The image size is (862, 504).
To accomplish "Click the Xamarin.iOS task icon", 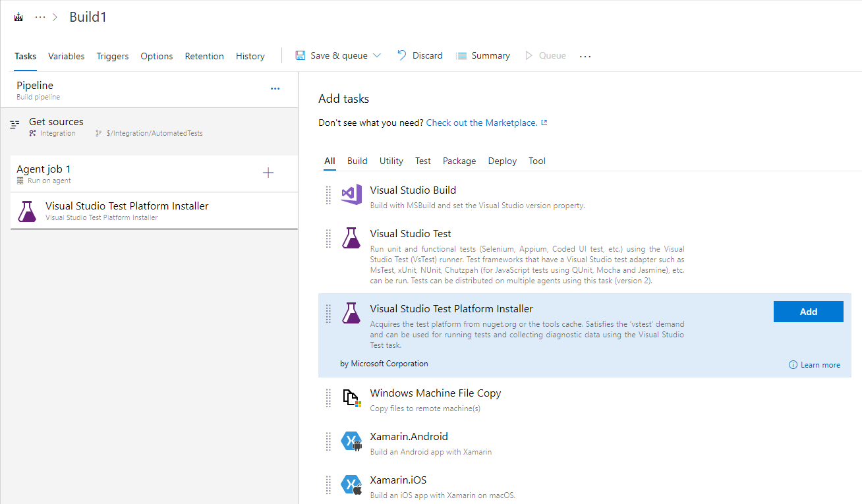I will pos(351,485).
